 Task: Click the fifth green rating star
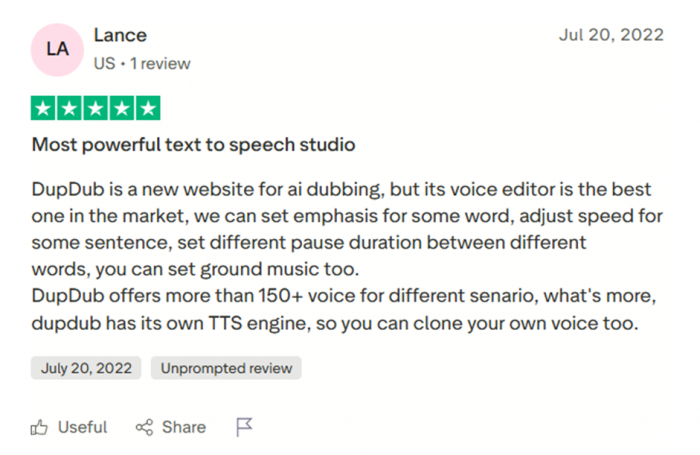click(148, 108)
